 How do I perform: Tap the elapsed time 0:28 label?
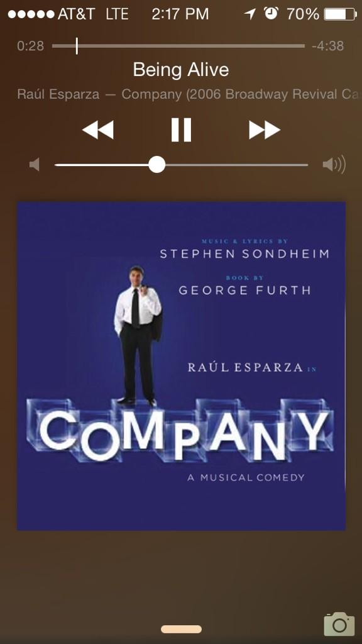[x=30, y=45]
